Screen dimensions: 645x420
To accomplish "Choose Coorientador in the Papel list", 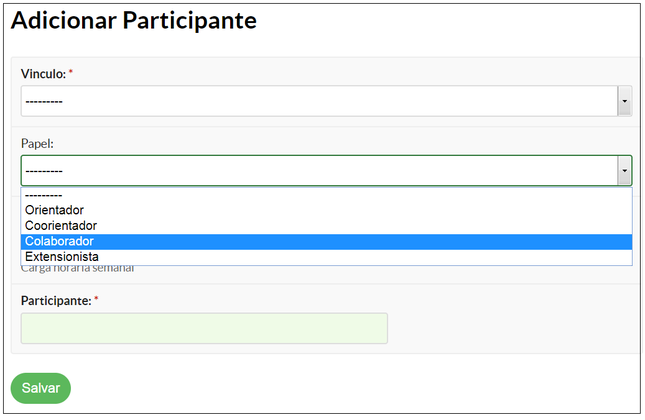I will point(61,226).
